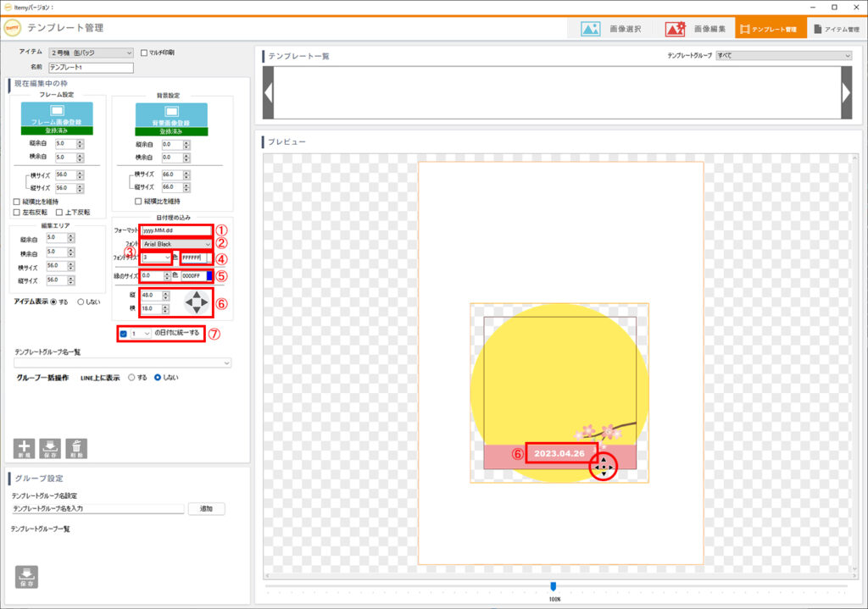Click the 削除 (delete) trash icon

pyautogui.click(x=76, y=448)
